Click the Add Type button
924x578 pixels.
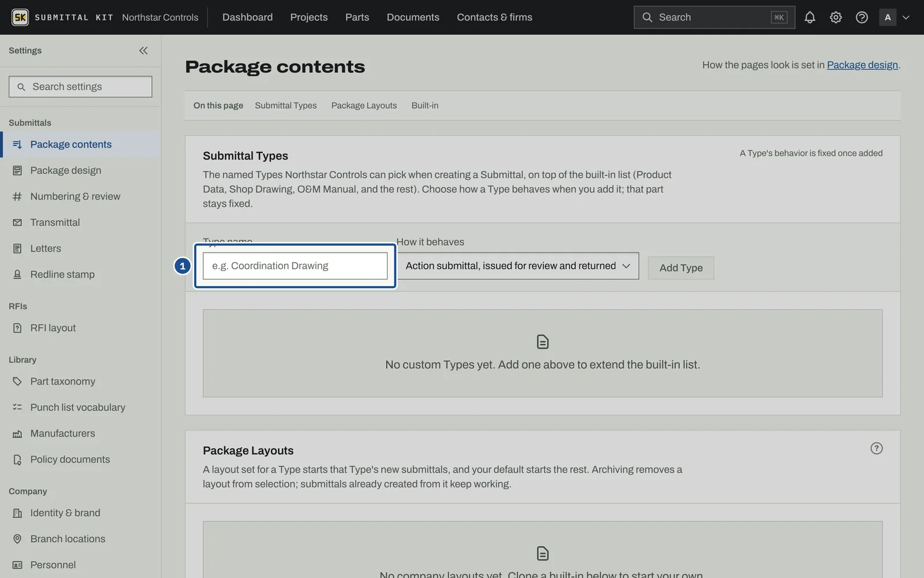[681, 268]
